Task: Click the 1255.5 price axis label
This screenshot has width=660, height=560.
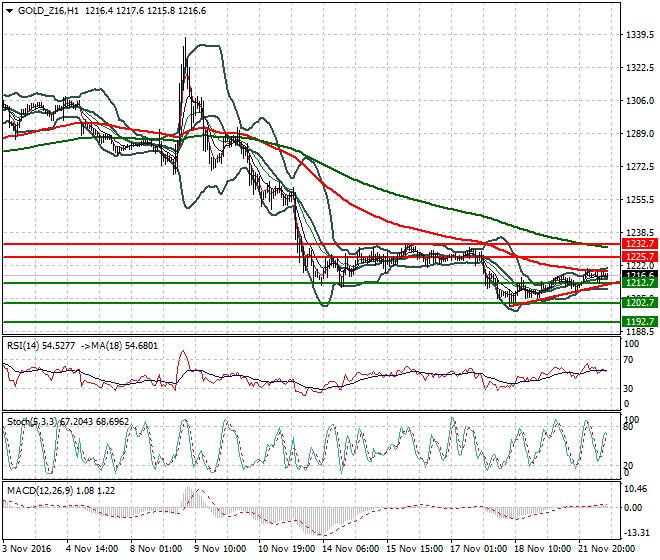Action: pos(638,200)
